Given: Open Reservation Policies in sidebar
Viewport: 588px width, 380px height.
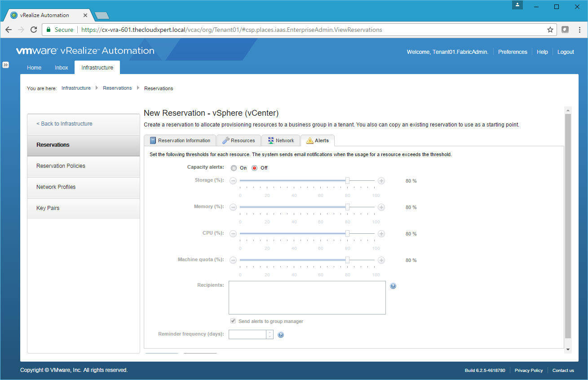Looking at the screenshot, I should (x=61, y=166).
